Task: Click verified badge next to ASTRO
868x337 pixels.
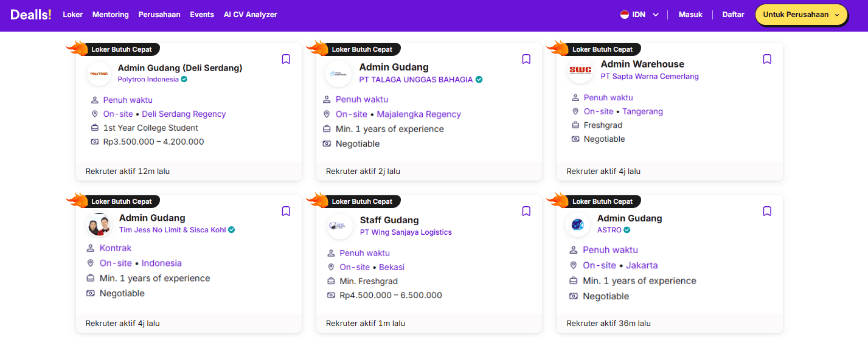Action: click(x=627, y=230)
